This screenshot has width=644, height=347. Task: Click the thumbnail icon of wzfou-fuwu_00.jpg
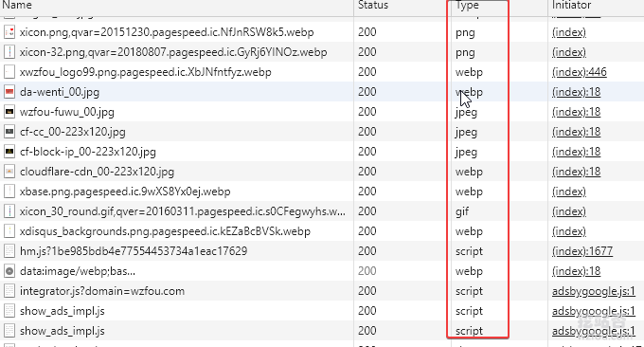tap(9, 112)
